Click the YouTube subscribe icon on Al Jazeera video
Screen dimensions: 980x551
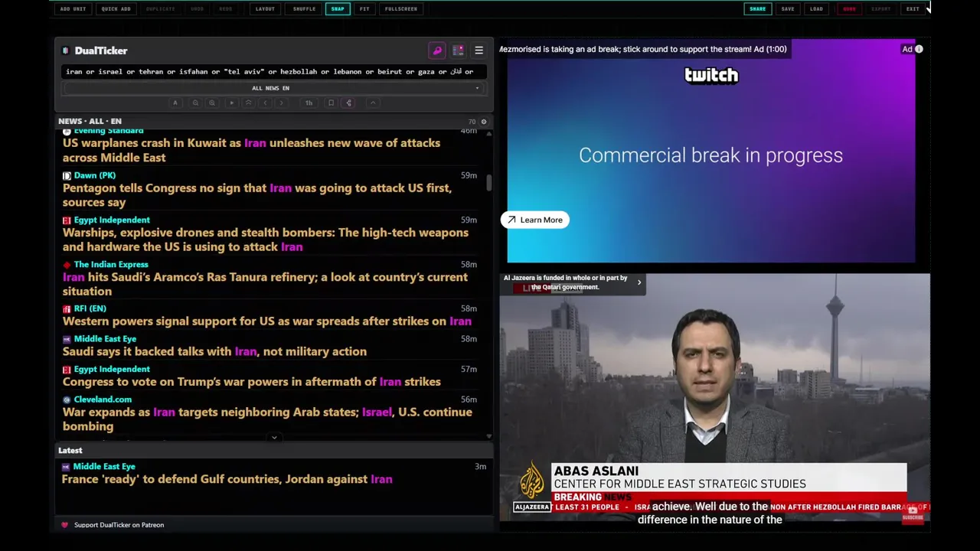point(912,514)
